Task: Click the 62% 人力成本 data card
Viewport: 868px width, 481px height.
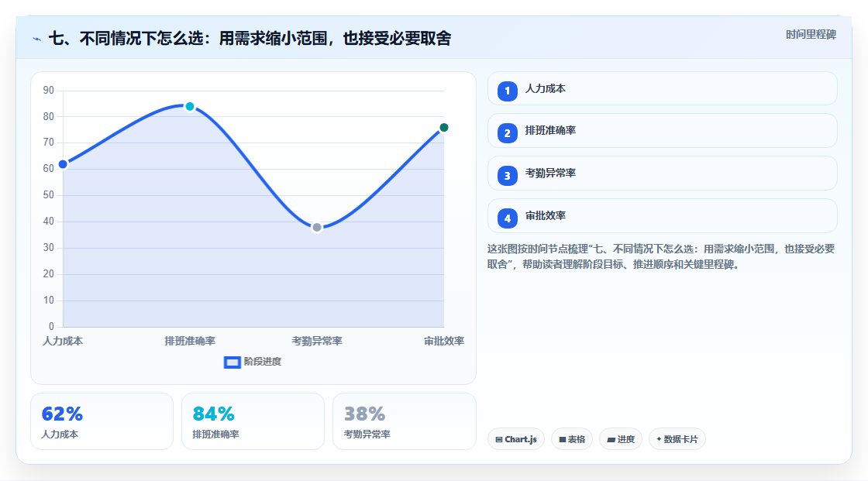Action: 102,422
